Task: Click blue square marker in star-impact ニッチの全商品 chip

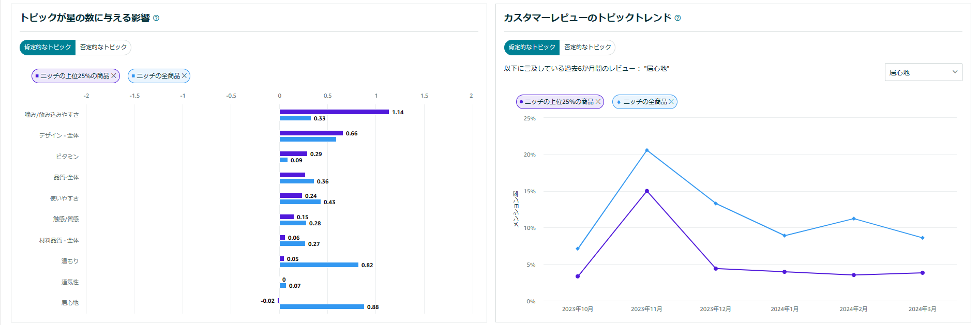Action: [133, 76]
